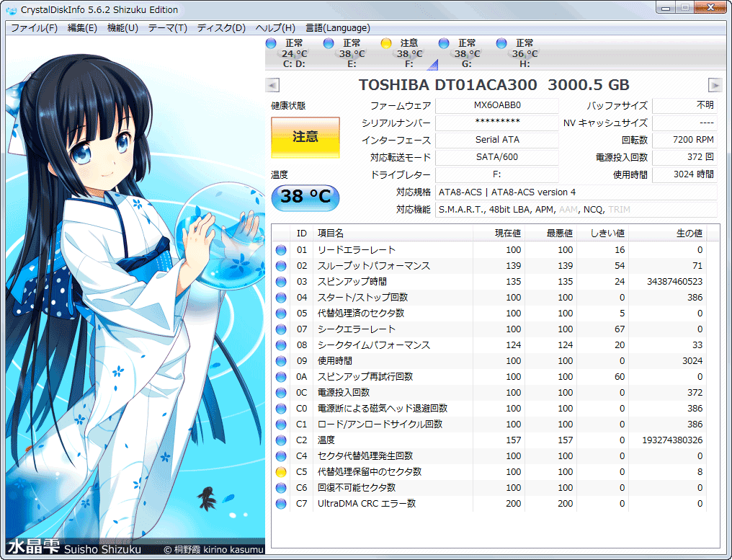The image size is (732, 560).
Task: Click the 3024 時間 usage hours field
Action: [684, 174]
